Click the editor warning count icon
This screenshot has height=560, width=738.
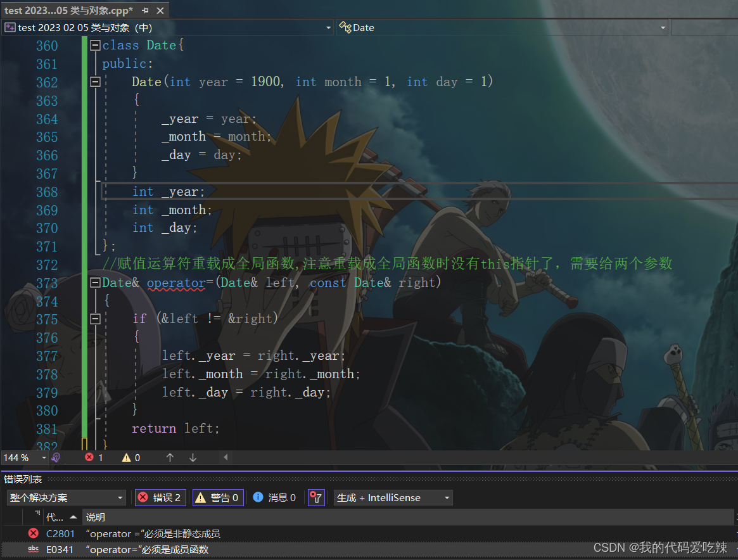pos(126,457)
